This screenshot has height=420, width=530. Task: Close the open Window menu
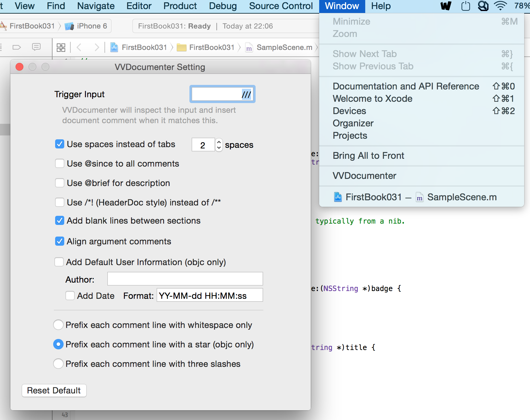point(342,6)
